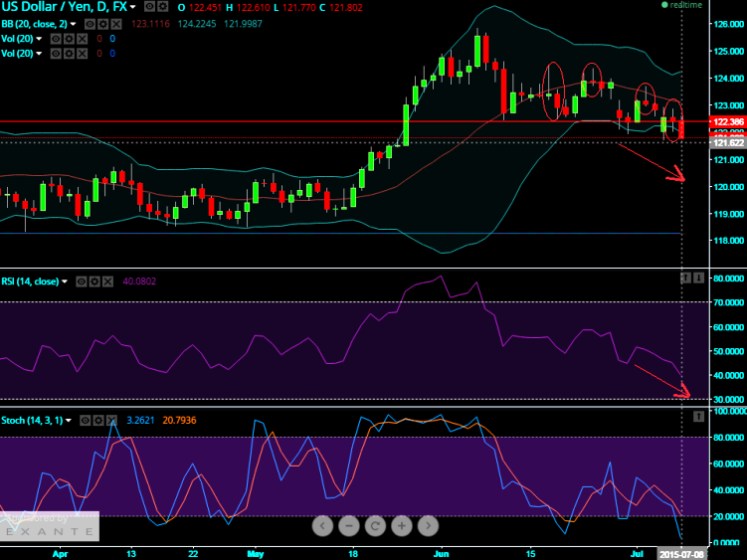Open Bollinger Bands settings gear
The height and width of the screenshot is (560, 747).
tap(102, 24)
